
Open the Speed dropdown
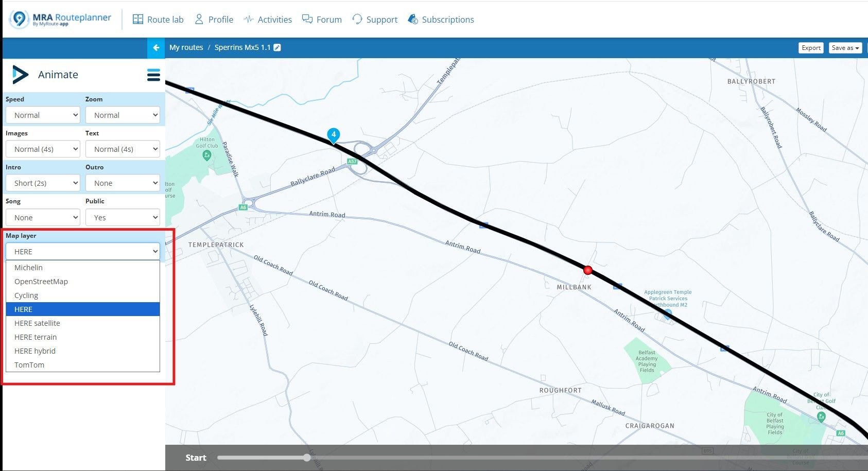pos(43,115)
